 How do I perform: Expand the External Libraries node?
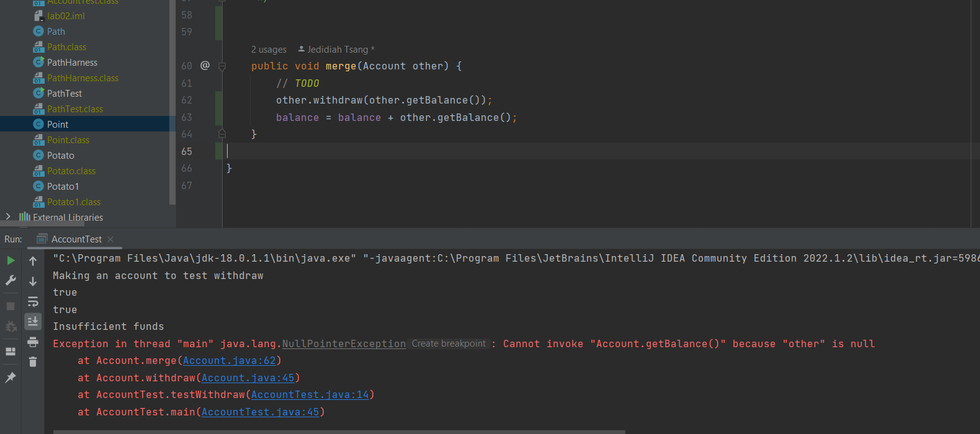click(8, 216)
